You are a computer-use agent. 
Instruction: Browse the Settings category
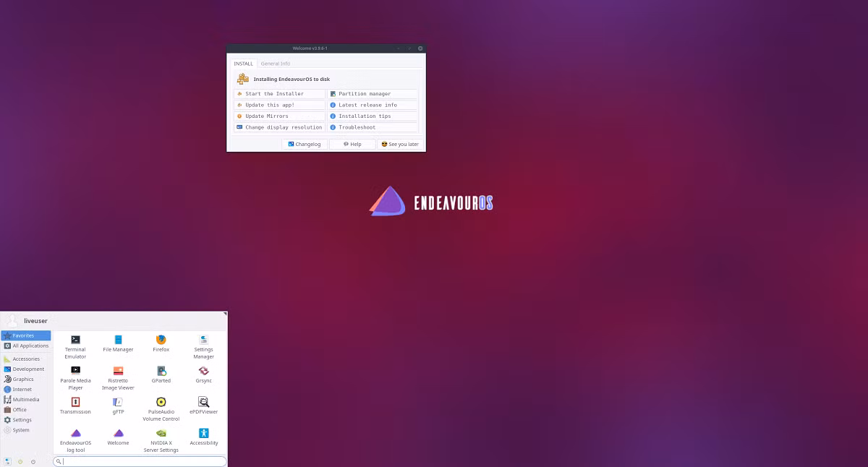coord(26,419)
